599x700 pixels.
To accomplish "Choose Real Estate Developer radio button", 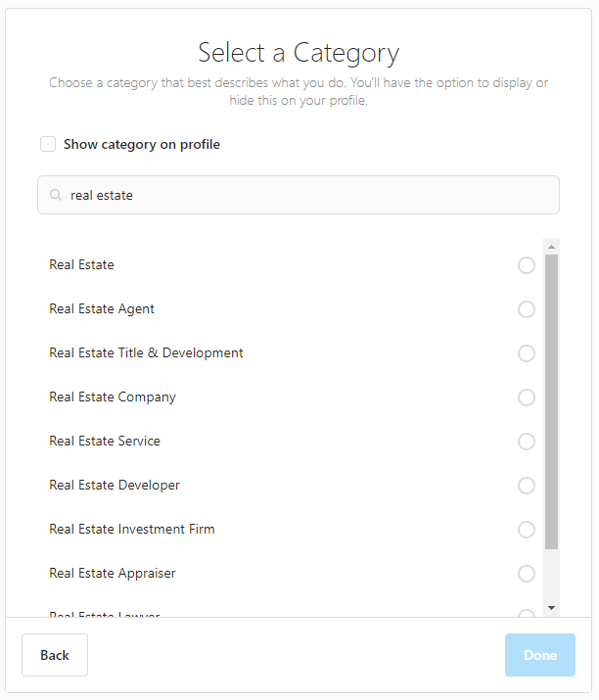I will coord(527,486).
